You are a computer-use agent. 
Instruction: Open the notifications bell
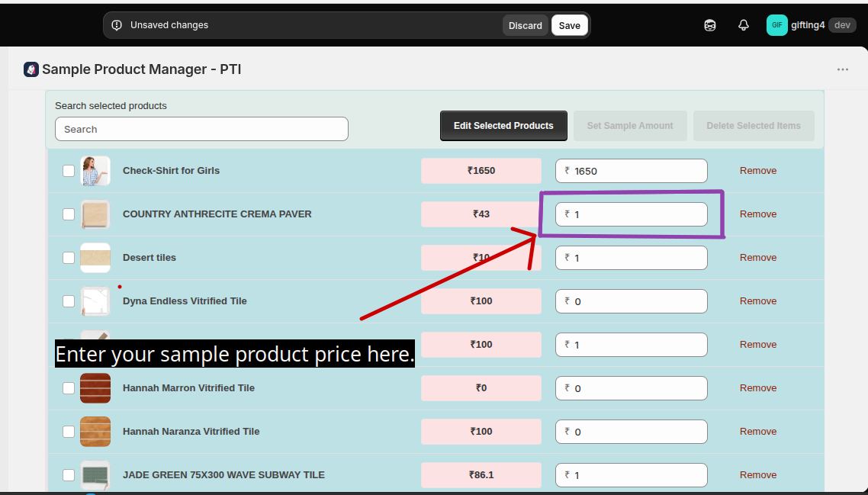tap(744, 25)
